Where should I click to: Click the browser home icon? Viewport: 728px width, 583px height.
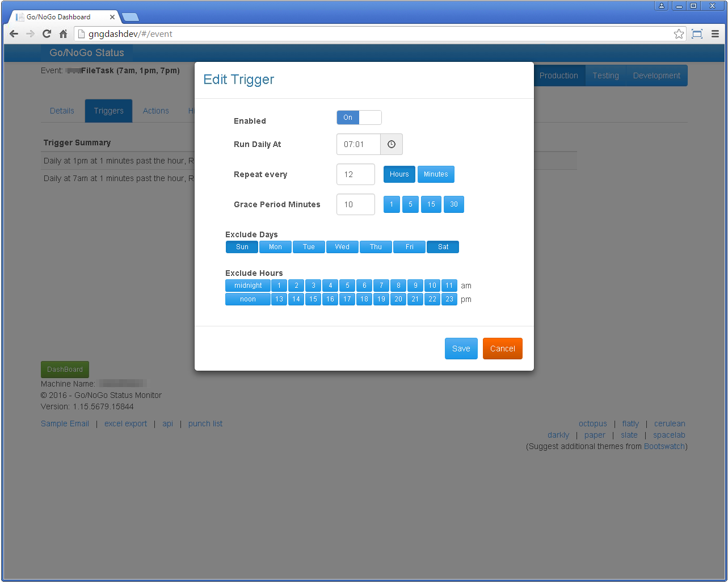pyautogui.click(x=63, y=34)
